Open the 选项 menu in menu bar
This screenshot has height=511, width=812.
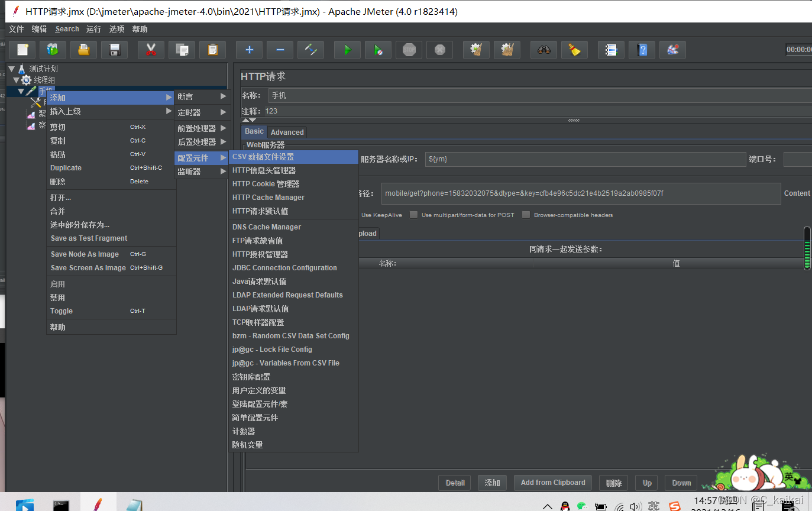(x=117, y=29)
